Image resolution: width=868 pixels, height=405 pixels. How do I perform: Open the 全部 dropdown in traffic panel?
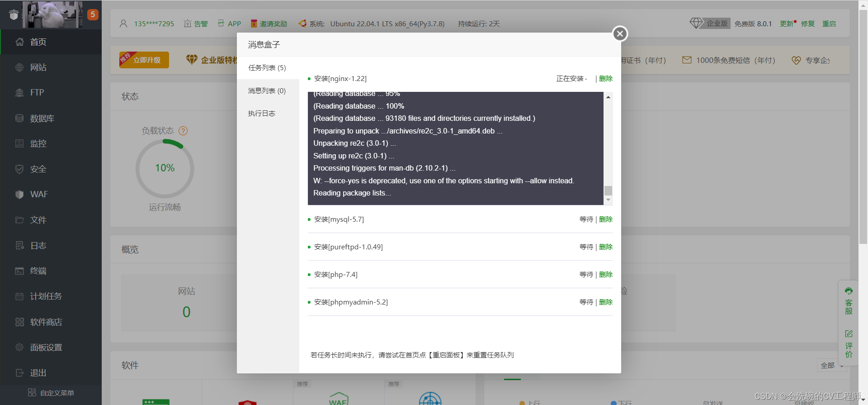[832, 366]
